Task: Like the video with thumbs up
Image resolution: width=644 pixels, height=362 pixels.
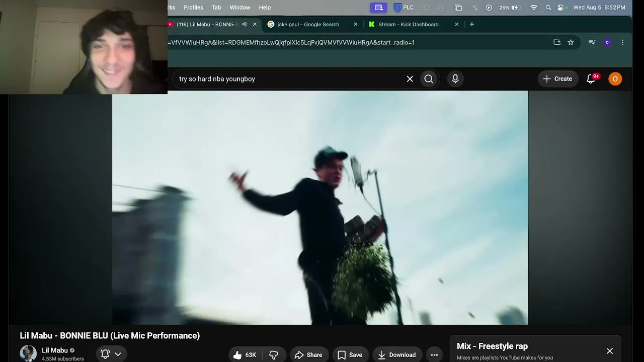Action: click(245, 355)
